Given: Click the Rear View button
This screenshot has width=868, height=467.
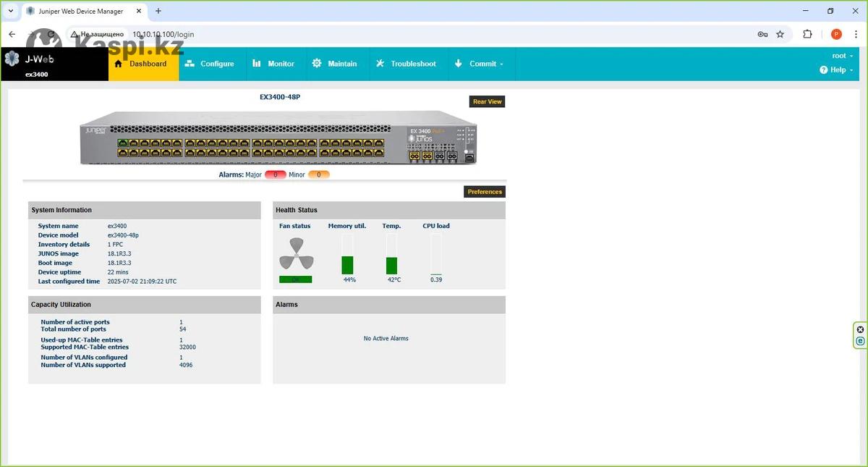Looking at the screenshot, I should tap(487, 101).
